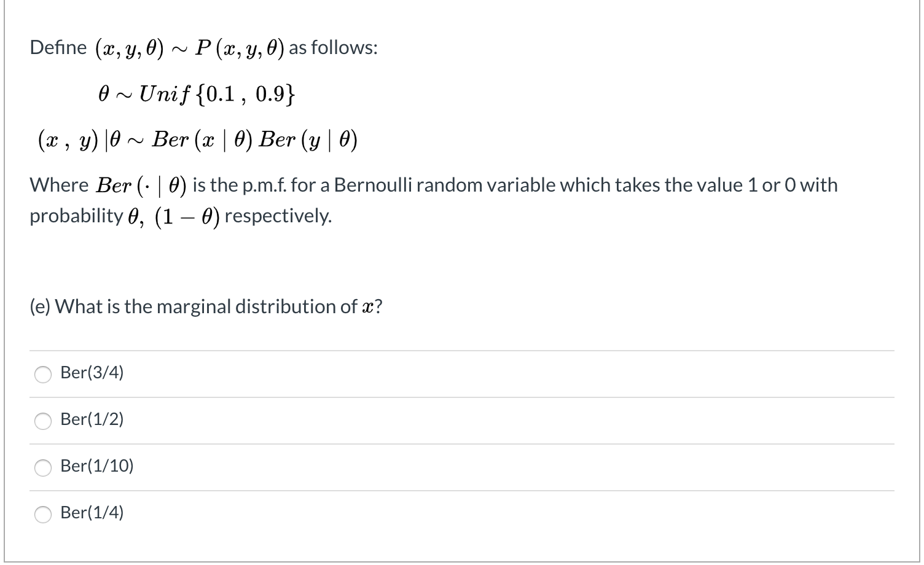Click the Define (x, y, θ) heading
Image resolution: width=924 pixels, height=565 pixels.
click(203, 47)
